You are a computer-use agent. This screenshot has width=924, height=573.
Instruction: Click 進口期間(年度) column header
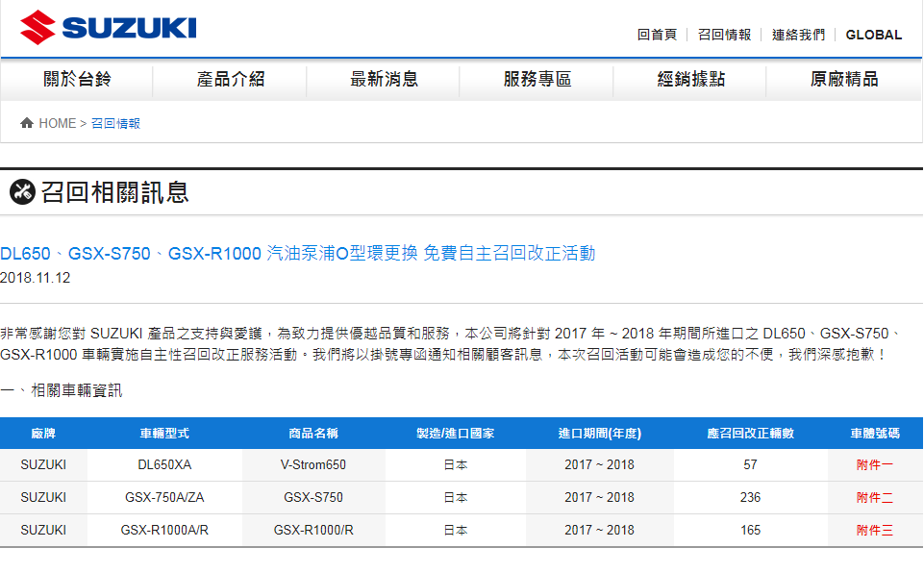[x=599, y=434]
